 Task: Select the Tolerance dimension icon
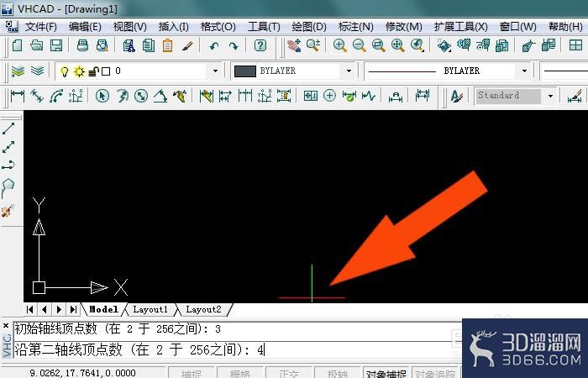(311, 96)
